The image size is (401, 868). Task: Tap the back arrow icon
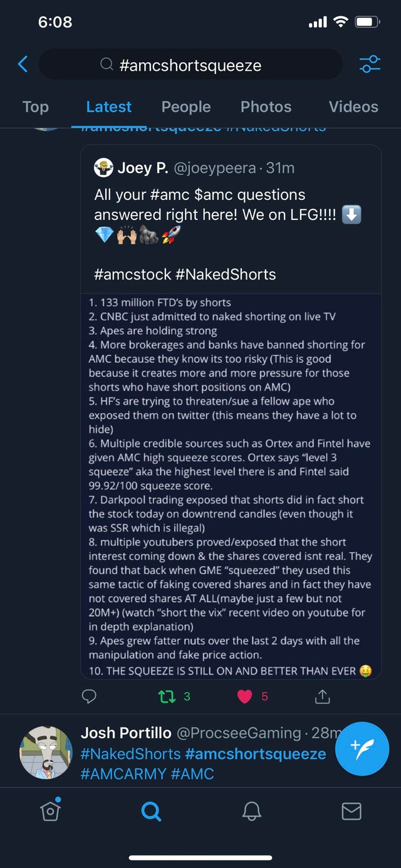click(23, 64)
